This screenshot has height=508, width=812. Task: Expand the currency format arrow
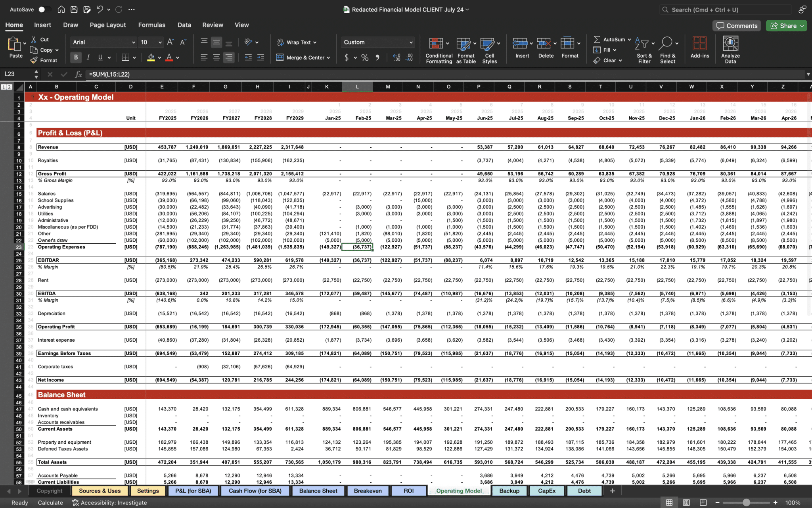click(355, 58)
